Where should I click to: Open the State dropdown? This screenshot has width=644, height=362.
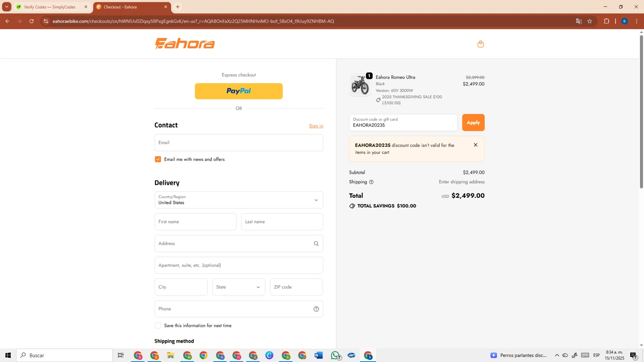tap(239, 287)
